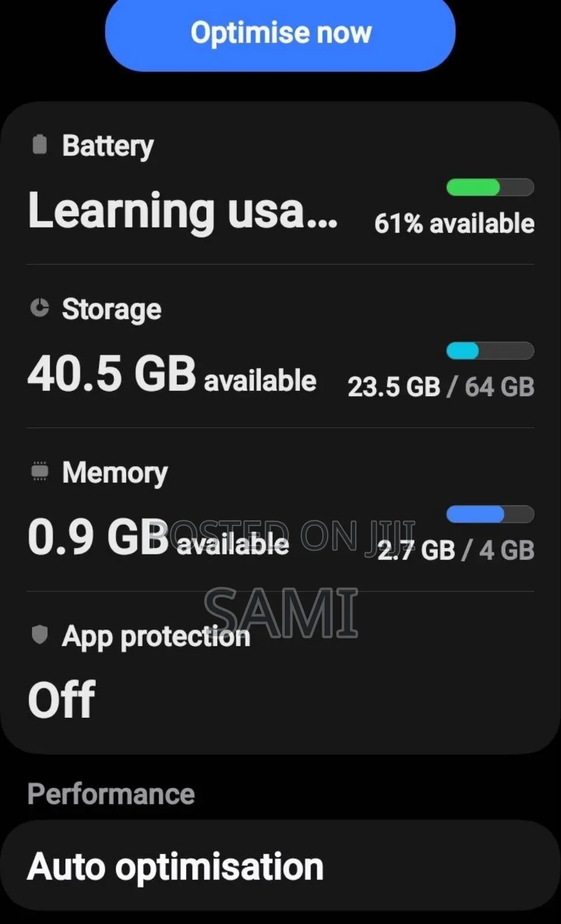
Task: Click the storage pie chart icon
Action: (39, 308)
